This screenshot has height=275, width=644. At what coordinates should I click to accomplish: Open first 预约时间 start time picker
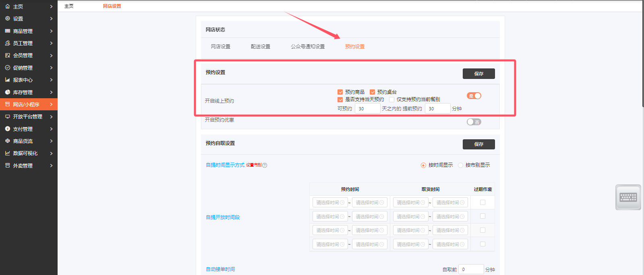330,203
